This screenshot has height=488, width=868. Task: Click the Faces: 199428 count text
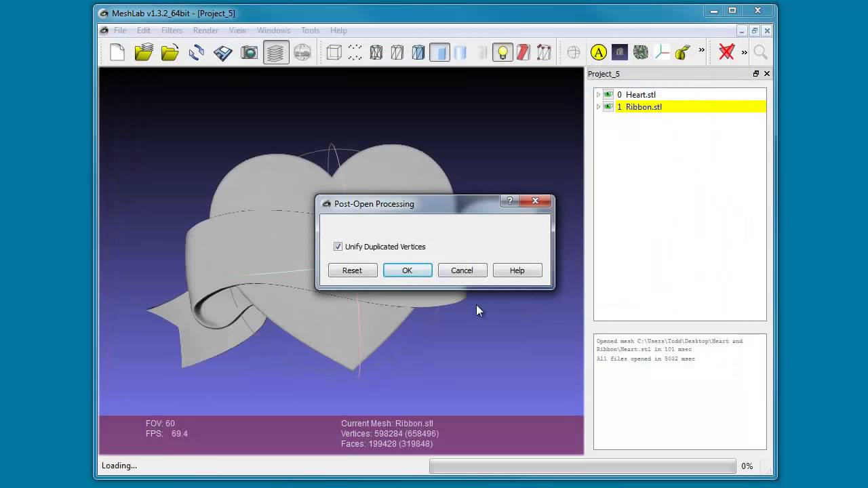[x=387, y=444]
